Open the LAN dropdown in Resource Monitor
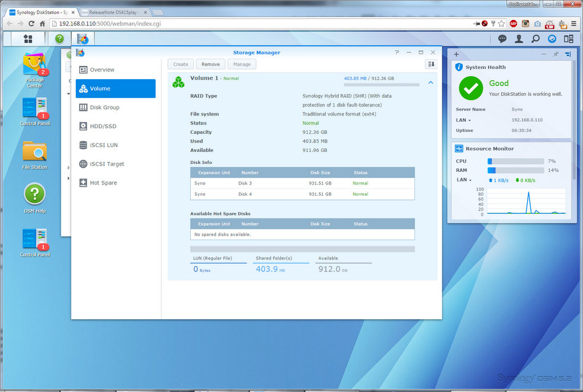 pyautogui.click(x=464, y=180)
